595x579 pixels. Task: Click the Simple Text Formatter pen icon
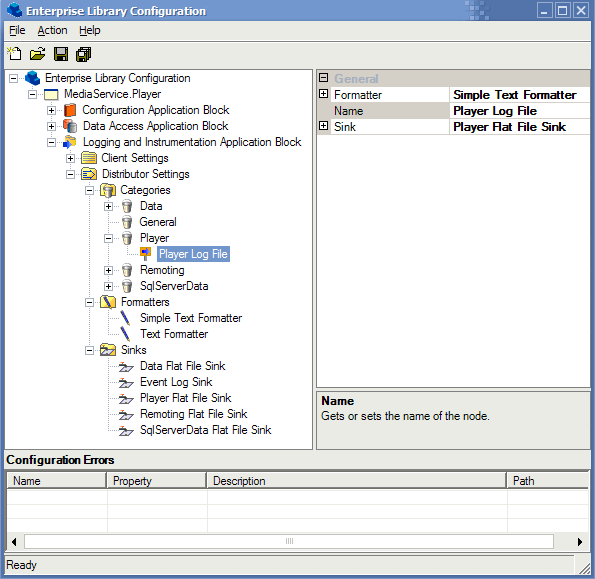[125, 318]
